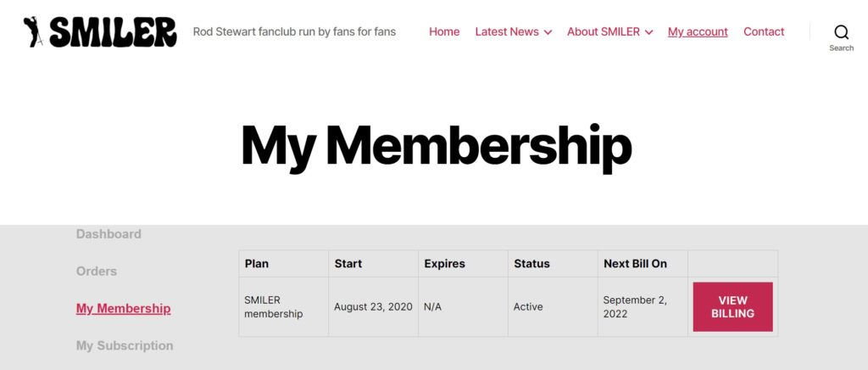This screenshot has width=868, height=370.
Task: Open the Search magnifier icon
Action: [x=842, y=32]
